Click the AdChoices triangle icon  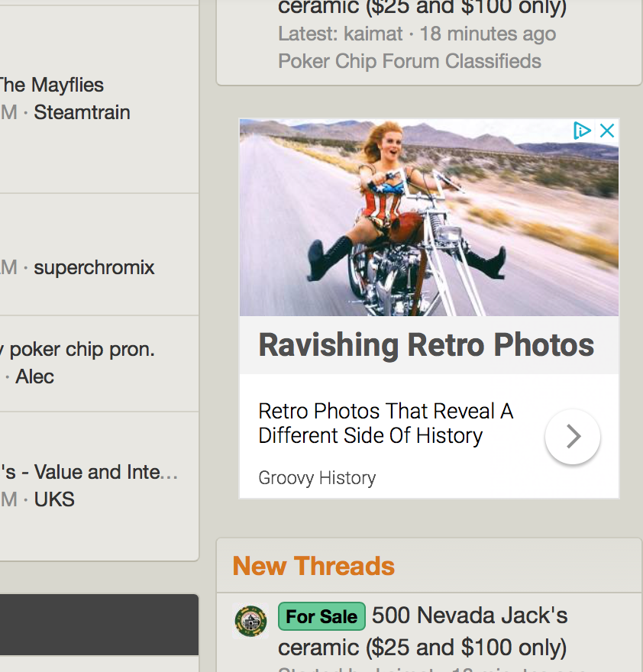[x=582, y=131]
